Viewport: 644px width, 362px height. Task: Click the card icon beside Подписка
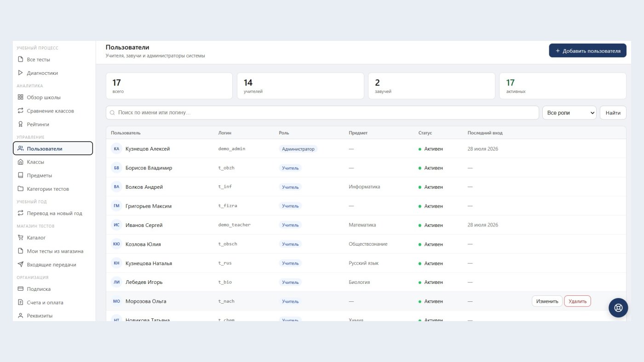(x=20, y=289)
